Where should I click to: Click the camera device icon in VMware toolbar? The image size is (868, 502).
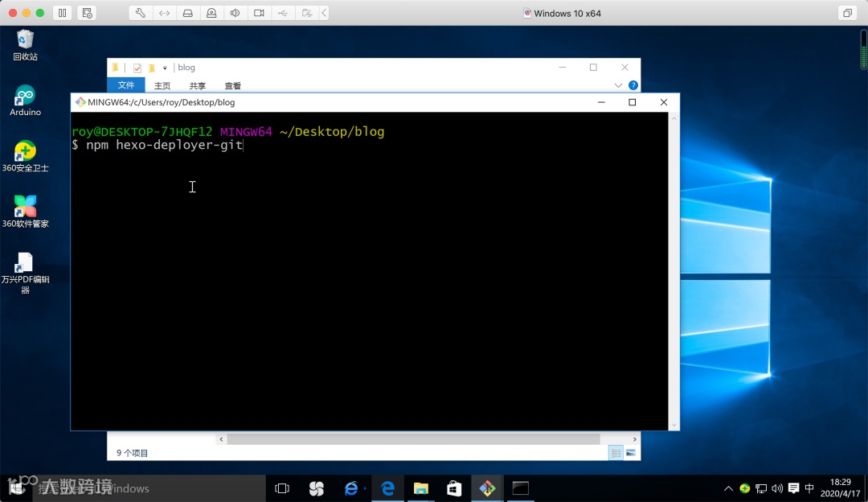(259, 13)
